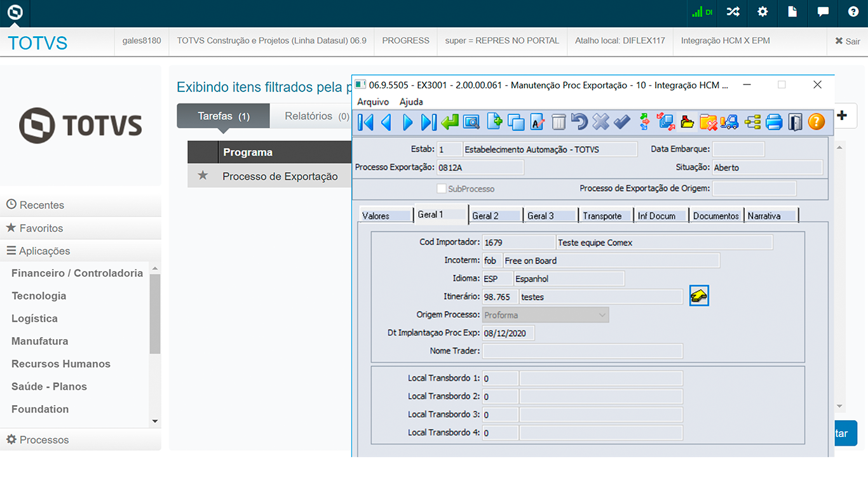Open the Arquivo menu
The width and height of the screenshot is (868, 480).
point(373,102)
